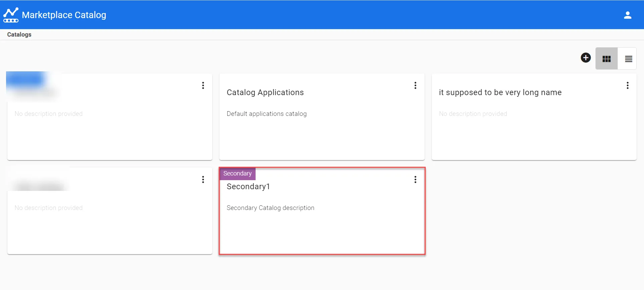644x290 pixels.
Task: Open options menu for Catalog Applications card
Action: [x=415, y=85]
